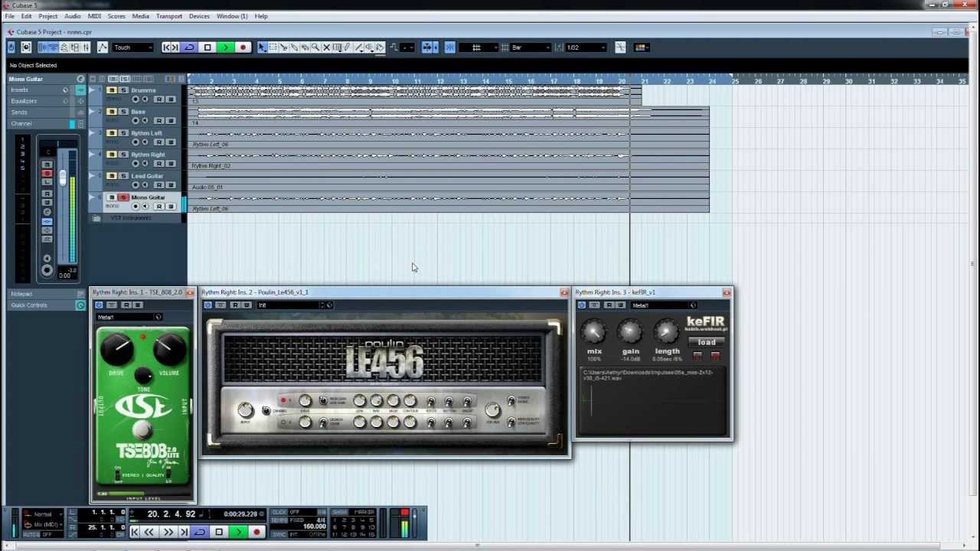Click the Stop button in top toolbar
Screen dimensions: 980x551
tap(207, 47)
